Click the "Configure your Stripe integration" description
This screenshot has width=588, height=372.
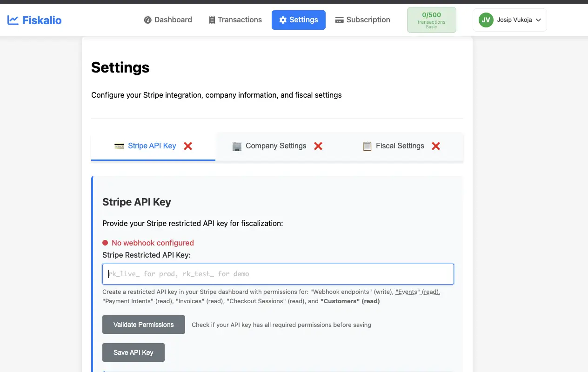tap(216, 95)
